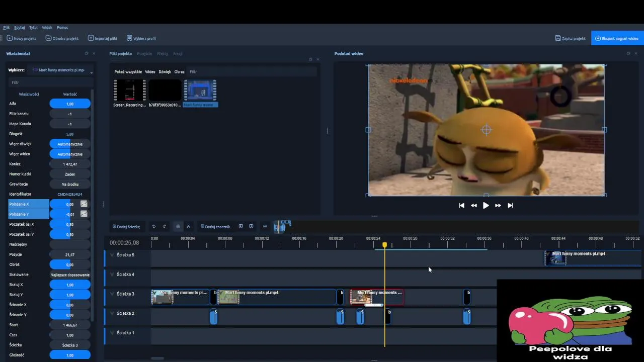Click Dodaj znacznik button

(x=215, y=227)
